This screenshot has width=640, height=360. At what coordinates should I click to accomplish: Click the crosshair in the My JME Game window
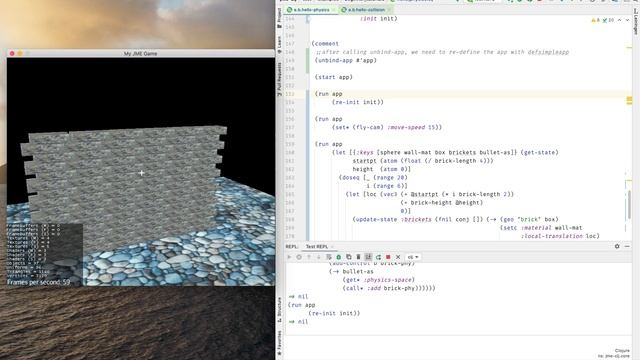click(x=141, y=173)
